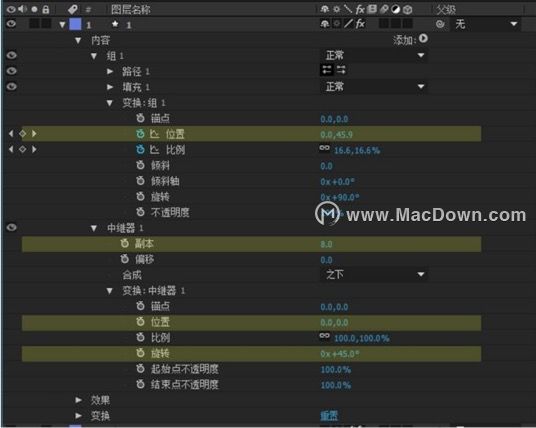The height and width of the screenshot is (428, 536).
Task: Toggle stopwatch for 组 1 旋转
Action: coord(140,196)
